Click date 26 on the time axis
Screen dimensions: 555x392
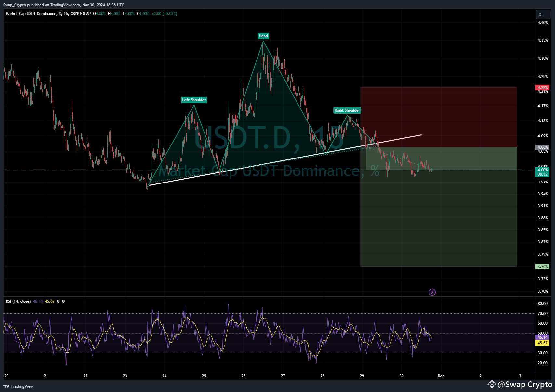tap(244, 376)
